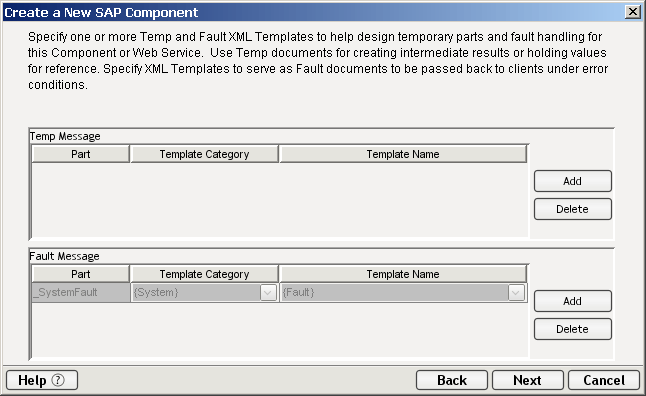
Task: Click the {System} template category combo box
Action: [204, 293]
